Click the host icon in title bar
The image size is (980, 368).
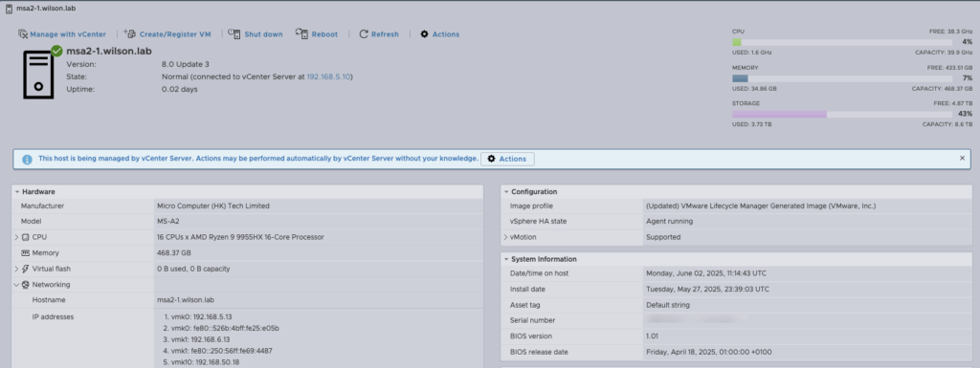point(9,9)
